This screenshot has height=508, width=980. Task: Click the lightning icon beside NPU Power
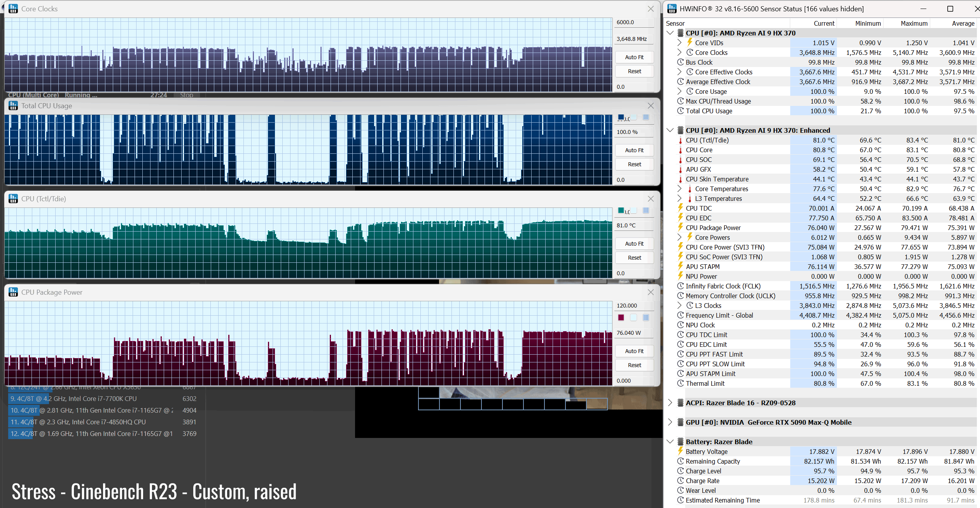681,276
